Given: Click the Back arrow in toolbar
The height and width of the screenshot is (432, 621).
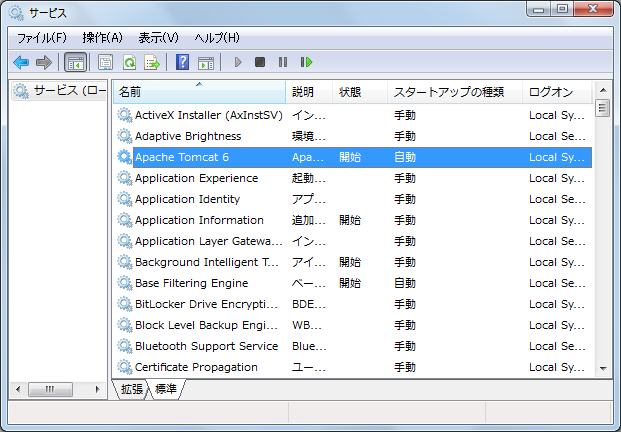Looking at the screenshot, I should click(21, 62).
